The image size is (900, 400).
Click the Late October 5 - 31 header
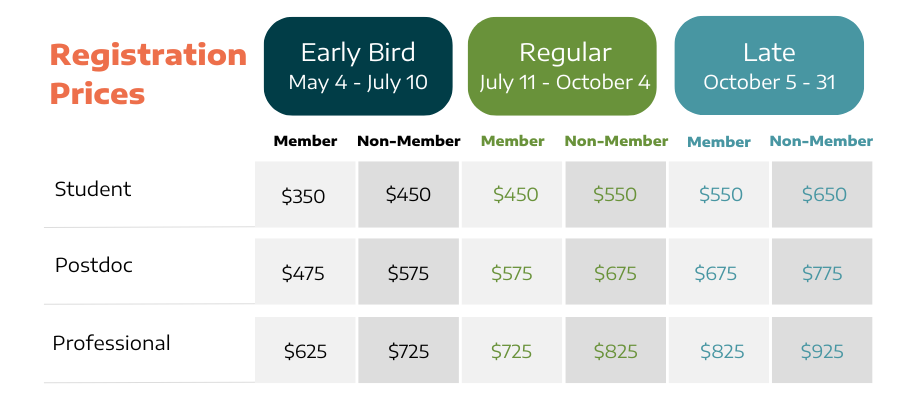[769, 66]
